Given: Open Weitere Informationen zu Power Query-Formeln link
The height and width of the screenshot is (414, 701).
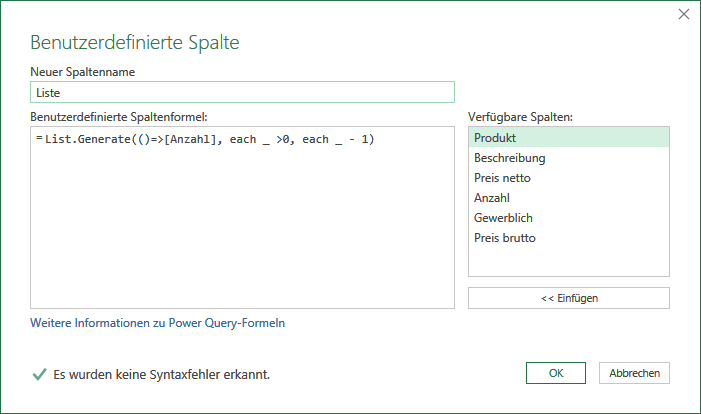Looking at the screenshot, I should (x=157, y=323).
